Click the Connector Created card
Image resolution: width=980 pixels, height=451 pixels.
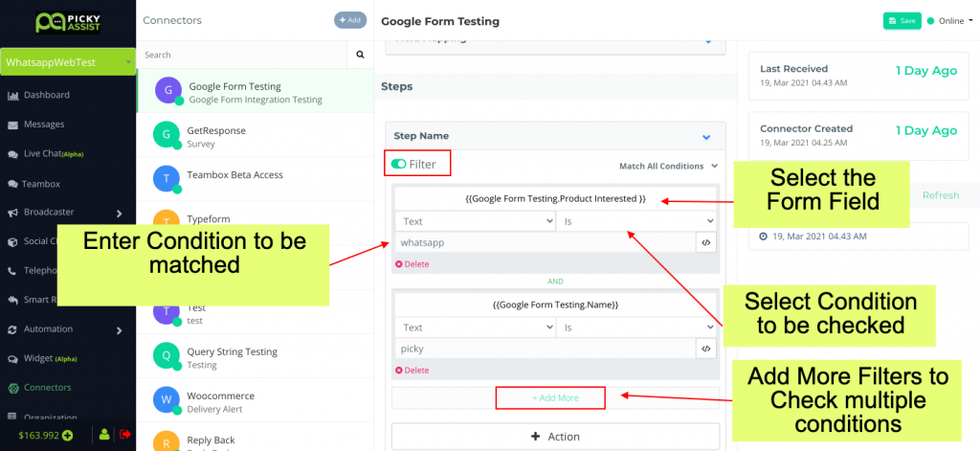pyautogui.click(x=858, y=136)
